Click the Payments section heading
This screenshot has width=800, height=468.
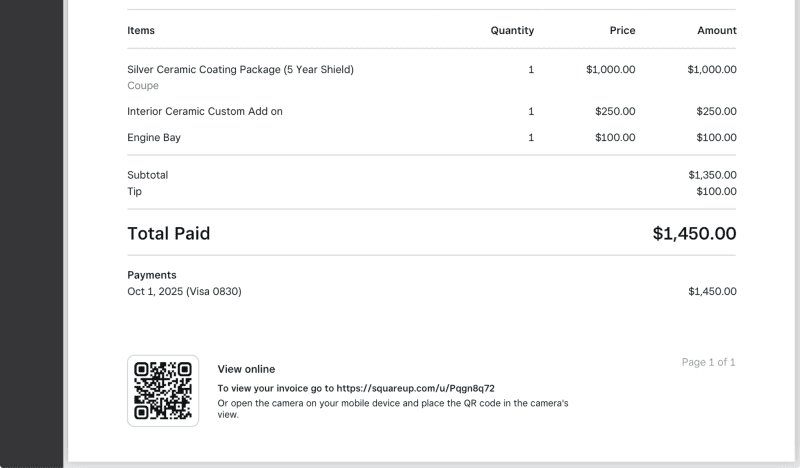coord(152,275)
